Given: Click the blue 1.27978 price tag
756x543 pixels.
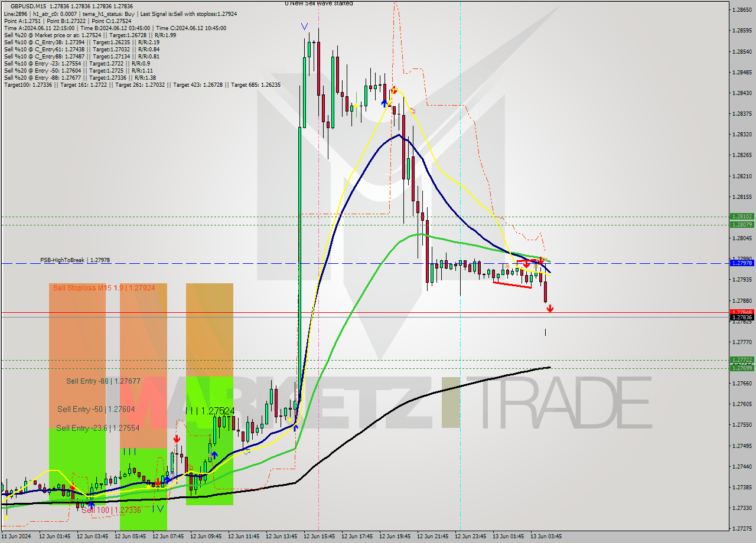Looking at the screenshot, I should coord(742,263).
